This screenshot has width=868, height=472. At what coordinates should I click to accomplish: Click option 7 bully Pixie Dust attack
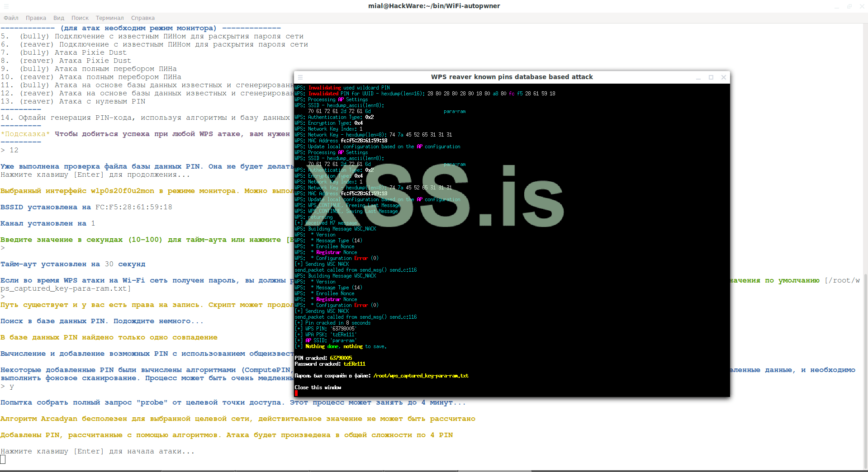[64, 53]
